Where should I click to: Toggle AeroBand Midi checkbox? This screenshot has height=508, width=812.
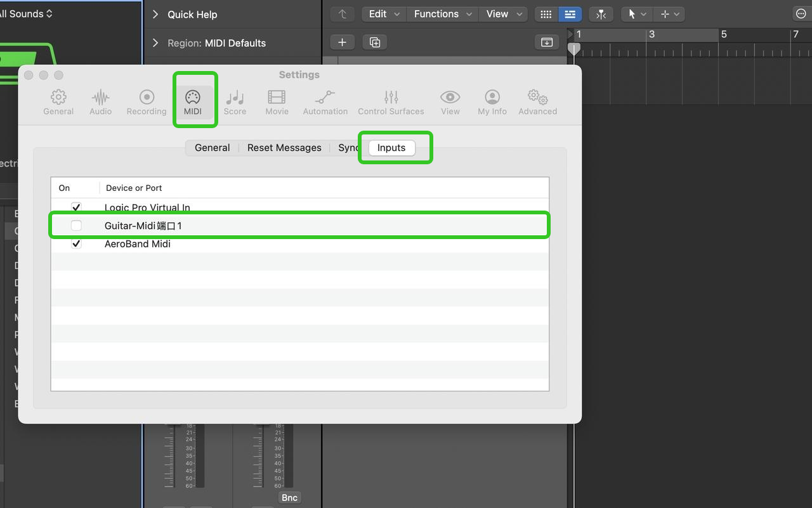[76, 244]
